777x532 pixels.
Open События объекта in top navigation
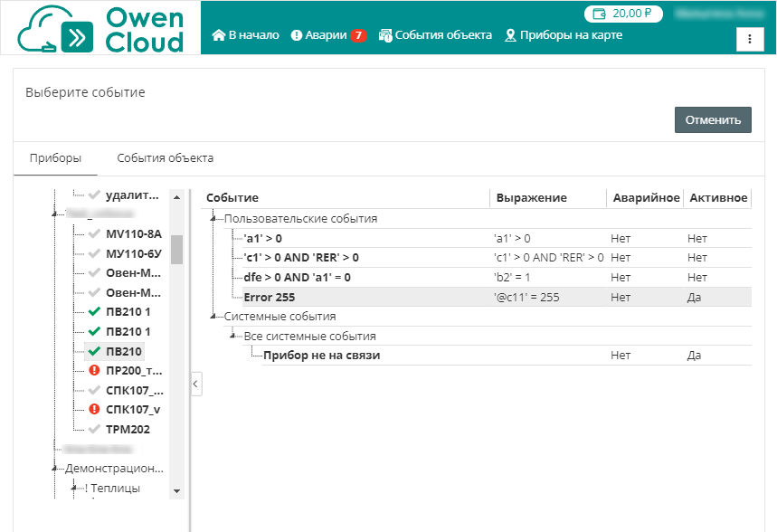(435, 35)
